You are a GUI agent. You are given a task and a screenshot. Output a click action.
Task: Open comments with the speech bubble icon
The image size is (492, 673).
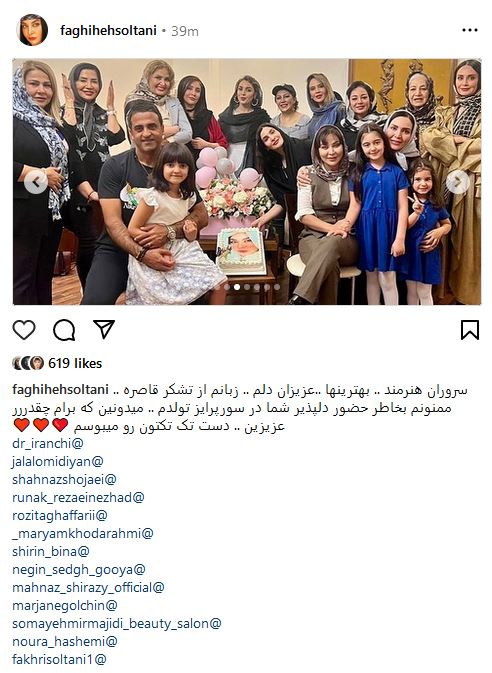[x=64, y=330]
